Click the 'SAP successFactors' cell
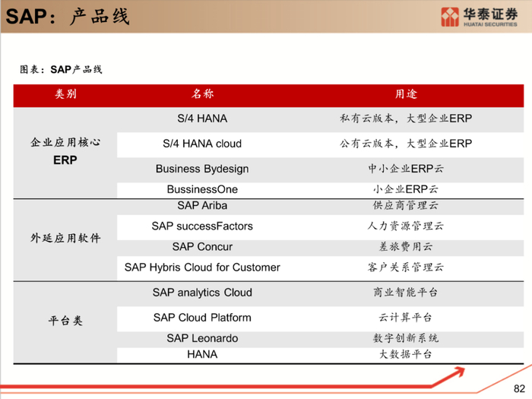The width and height of the screenshot is (532, 399). coord(202,226)
